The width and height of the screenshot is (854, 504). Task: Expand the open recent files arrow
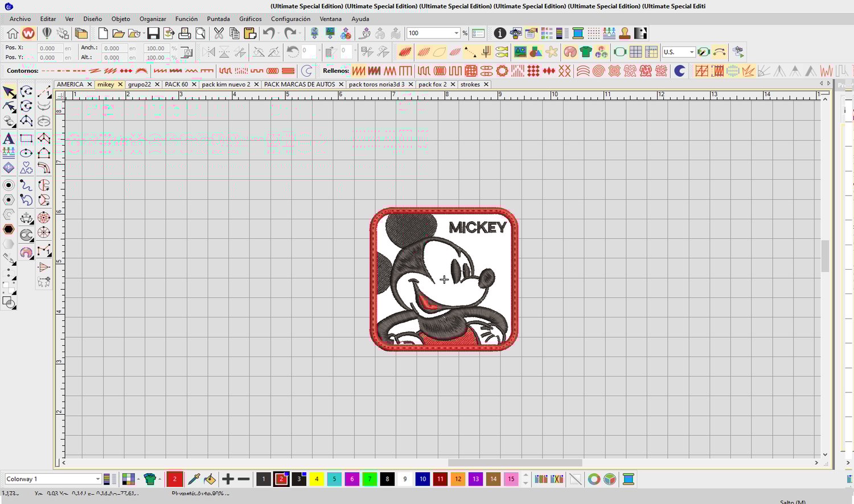[143, 33]
